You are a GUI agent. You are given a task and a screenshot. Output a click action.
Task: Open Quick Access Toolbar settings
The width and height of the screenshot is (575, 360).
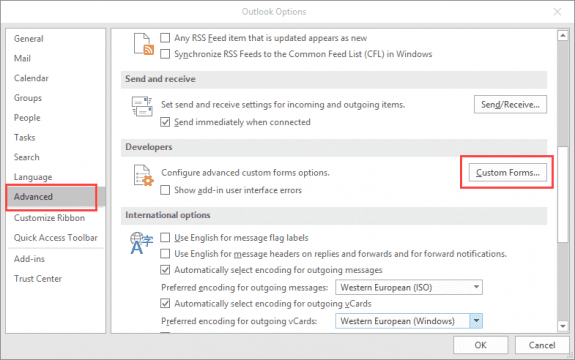tap(56, 238)
